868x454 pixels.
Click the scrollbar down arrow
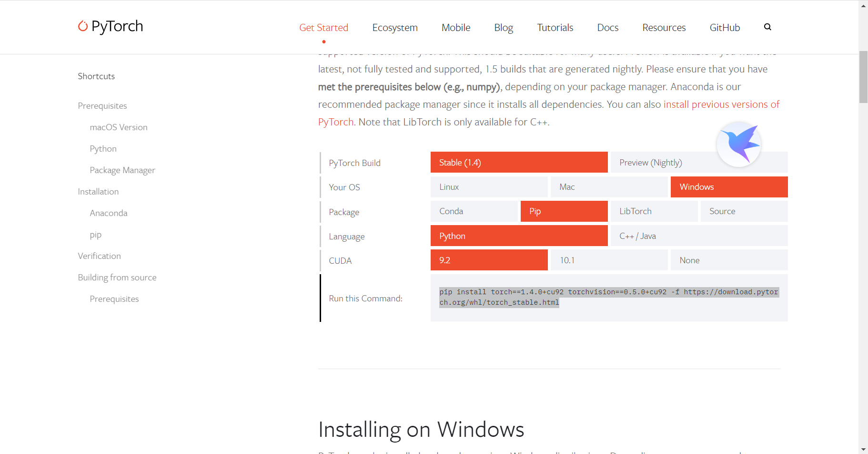pyautogui.click(x=862, y=448)
